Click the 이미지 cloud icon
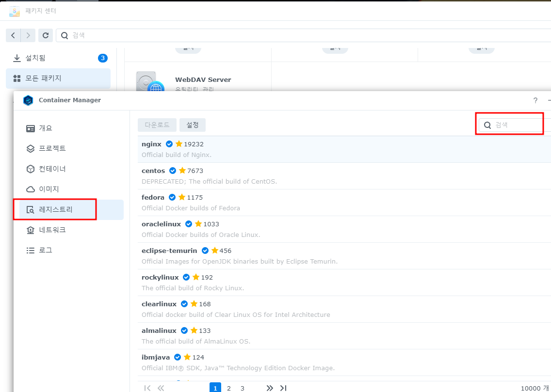 31,189
